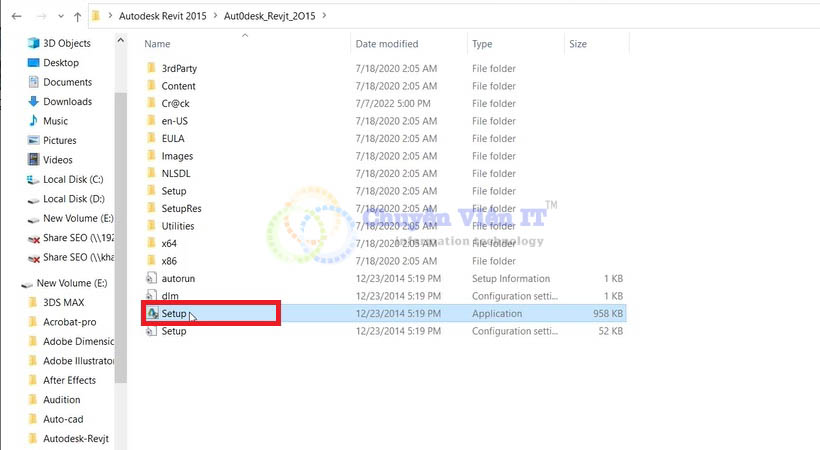The width and height of the screenshot is (820, 450).
Task: Select the 3rdParty folder
Action: (179, 69)
